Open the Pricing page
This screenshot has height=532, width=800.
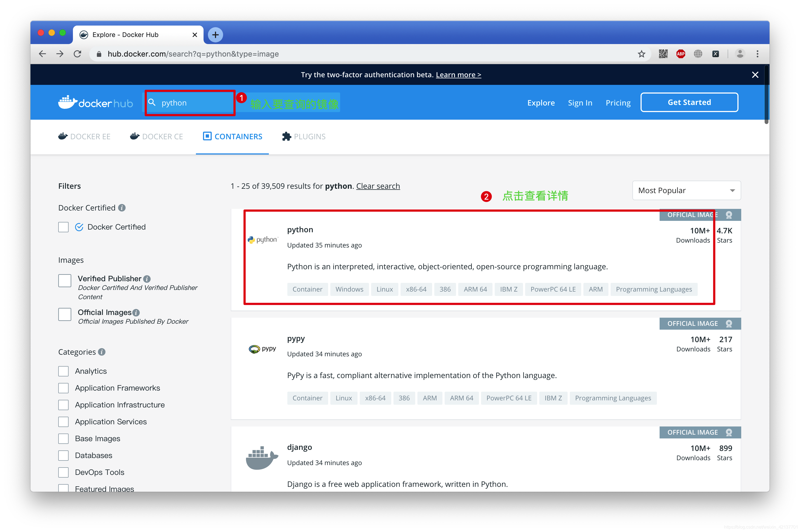coord(618,103)
